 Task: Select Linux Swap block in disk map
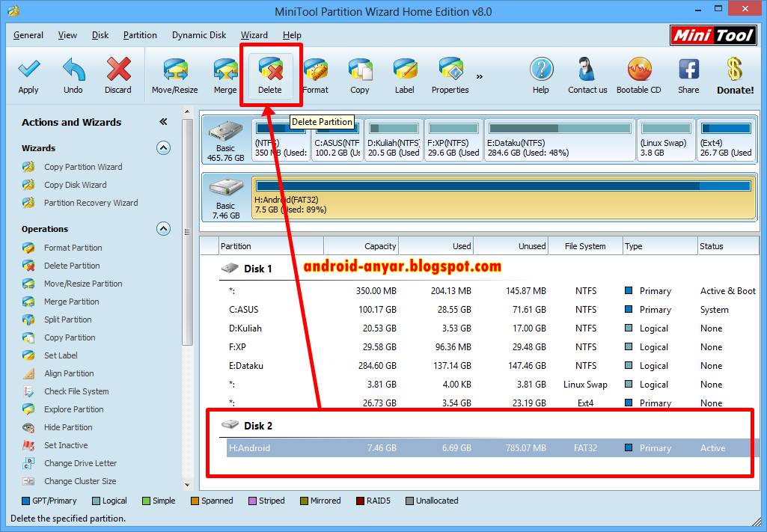point(666,140)
